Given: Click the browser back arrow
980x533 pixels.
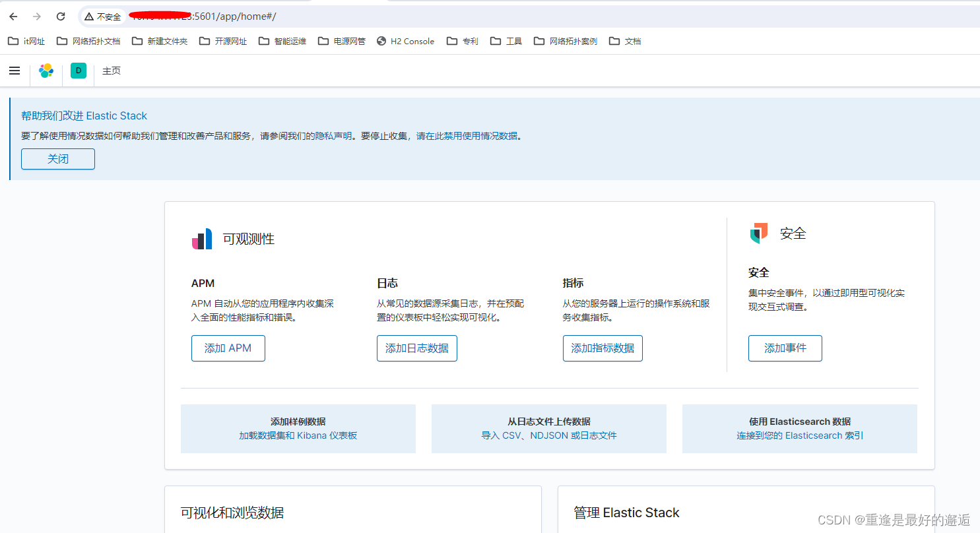Looking at the screenshot, I should pos(13,16).
